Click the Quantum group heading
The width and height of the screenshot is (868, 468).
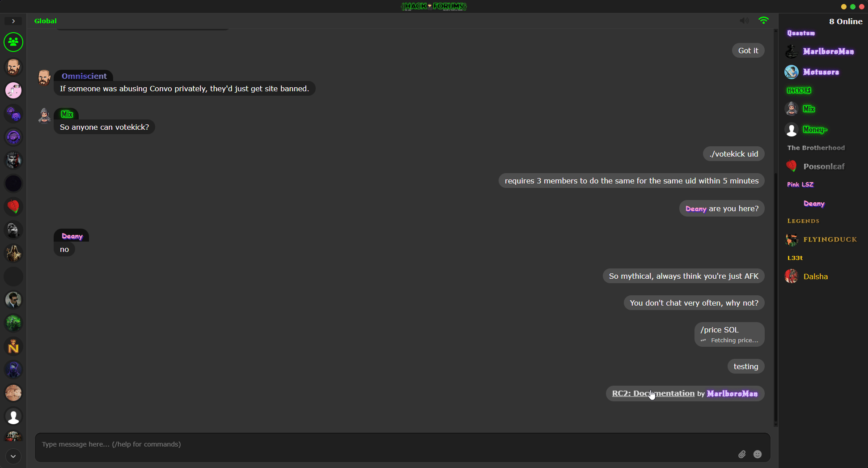tap(801, 33)
